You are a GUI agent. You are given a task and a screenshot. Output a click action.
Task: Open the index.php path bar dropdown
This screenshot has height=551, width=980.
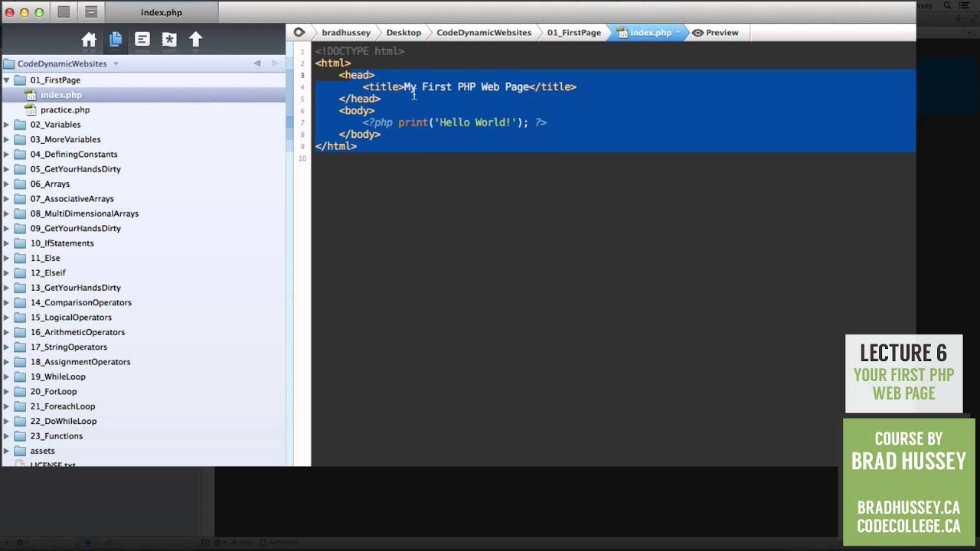point(678,33)
